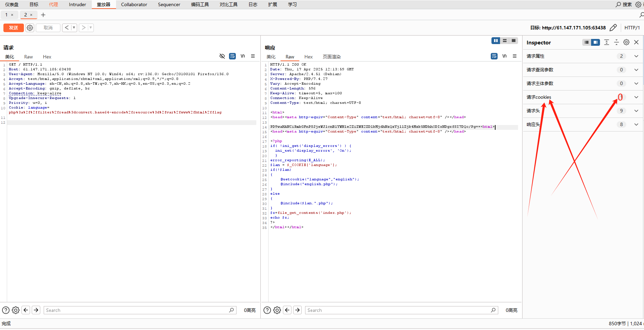644x330 pixels.
Task: Open Inspector settings gear icon
Action: [626, 42]
